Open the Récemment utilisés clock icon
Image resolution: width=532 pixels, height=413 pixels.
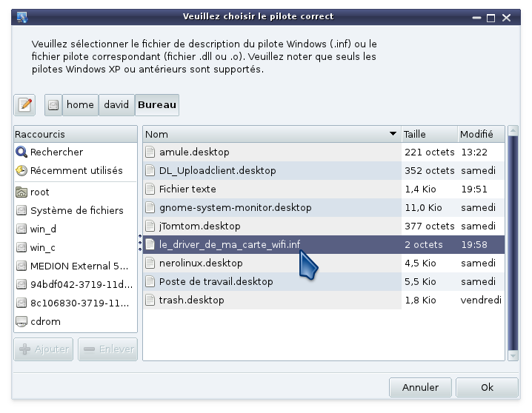pyautogui.click(x=21, y=171)
